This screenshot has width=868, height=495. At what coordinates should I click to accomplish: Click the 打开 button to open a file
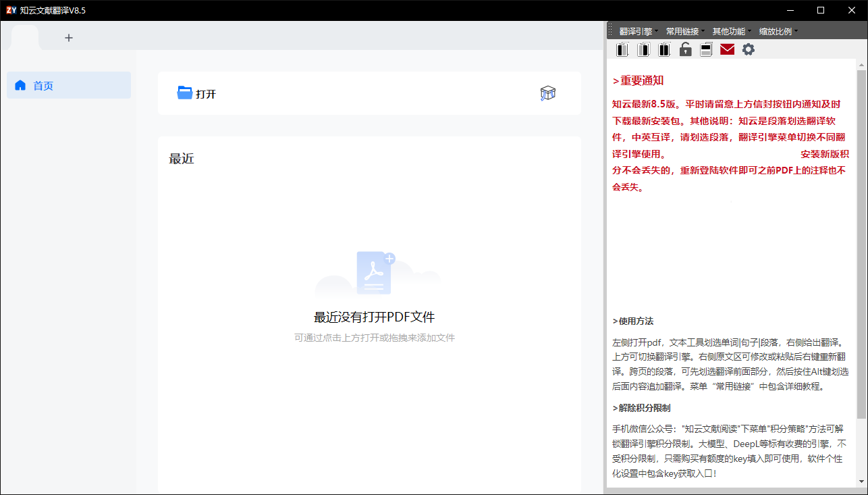click(196, 94)
